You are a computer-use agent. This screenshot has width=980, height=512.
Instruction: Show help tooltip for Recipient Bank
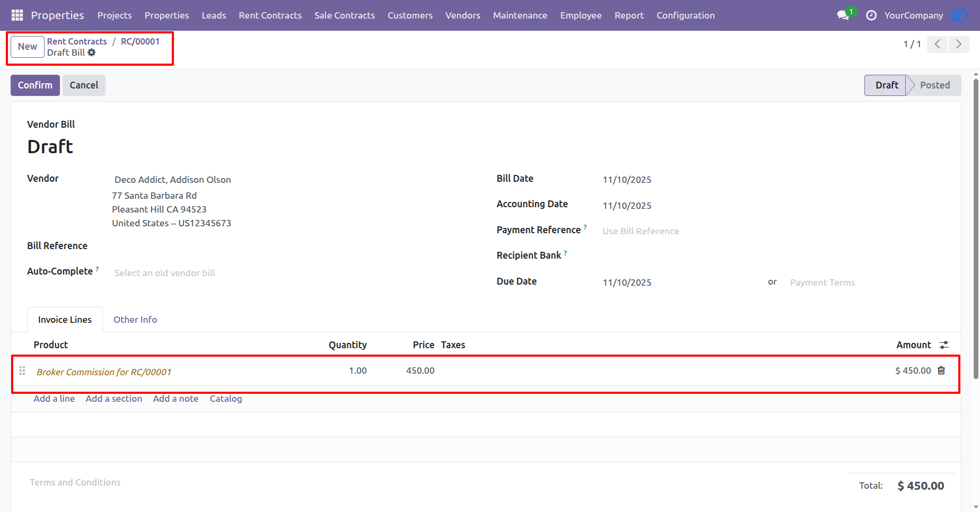[566, 253]
